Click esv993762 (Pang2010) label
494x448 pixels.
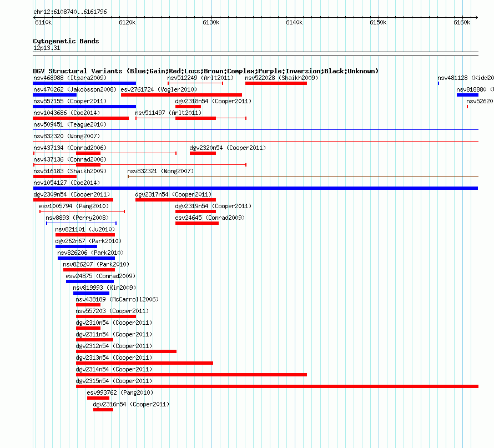click(120, 392)
